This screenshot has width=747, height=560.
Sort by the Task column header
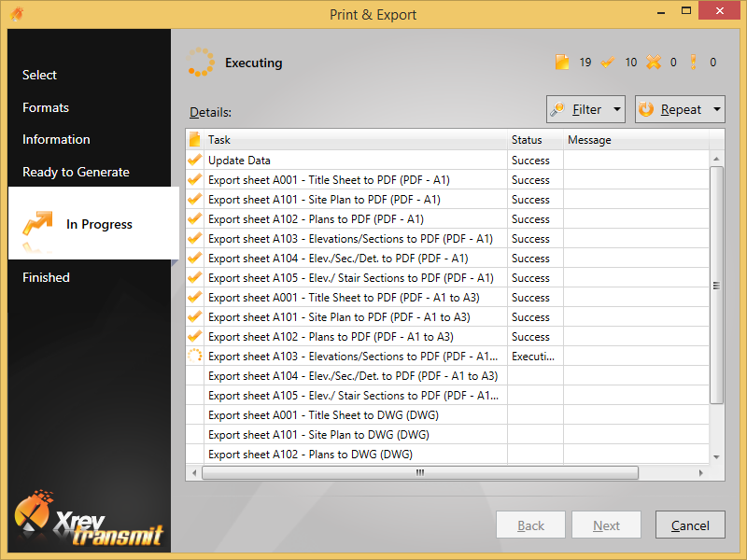[356, 139]
